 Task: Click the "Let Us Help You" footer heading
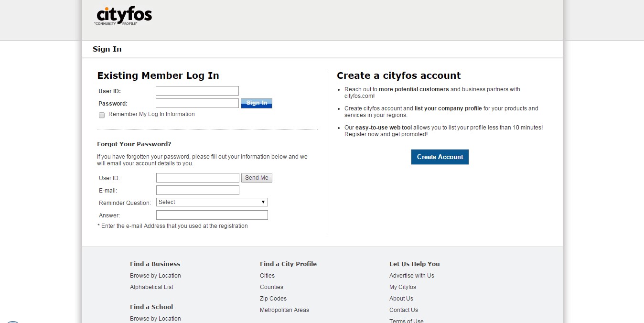click(415, 264)
